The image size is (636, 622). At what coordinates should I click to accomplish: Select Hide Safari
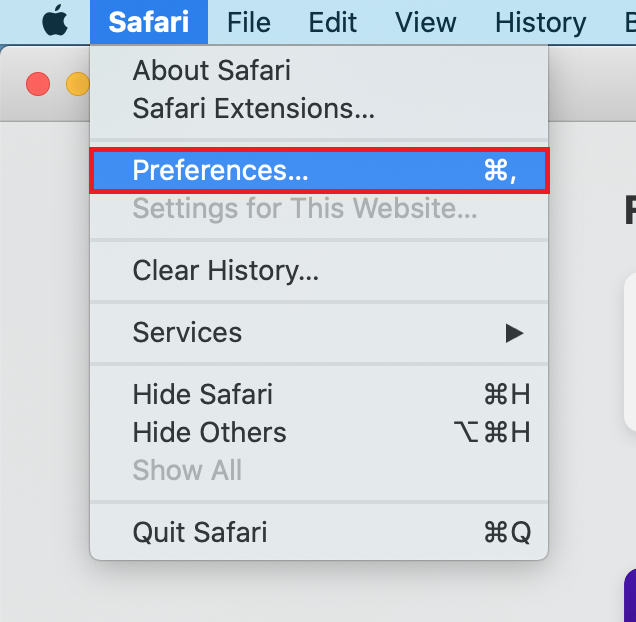point(202,394)
